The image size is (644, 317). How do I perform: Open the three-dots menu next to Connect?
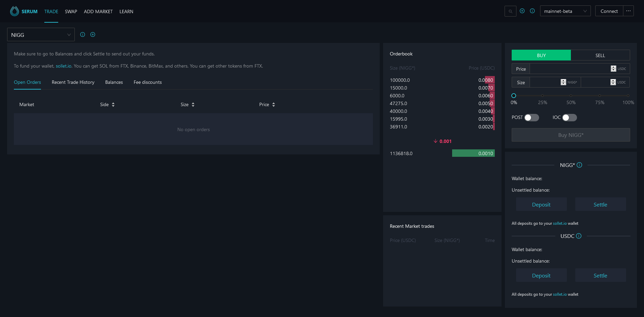click(628, 11)
